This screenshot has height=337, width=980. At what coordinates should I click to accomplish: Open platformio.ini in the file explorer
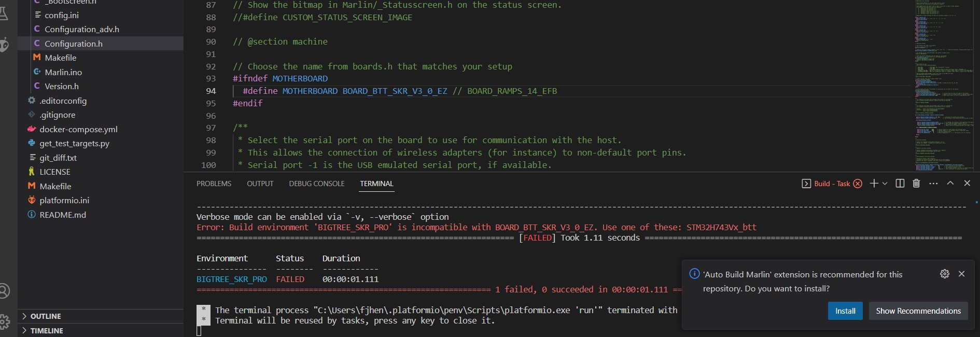click(x=64, y=200)
